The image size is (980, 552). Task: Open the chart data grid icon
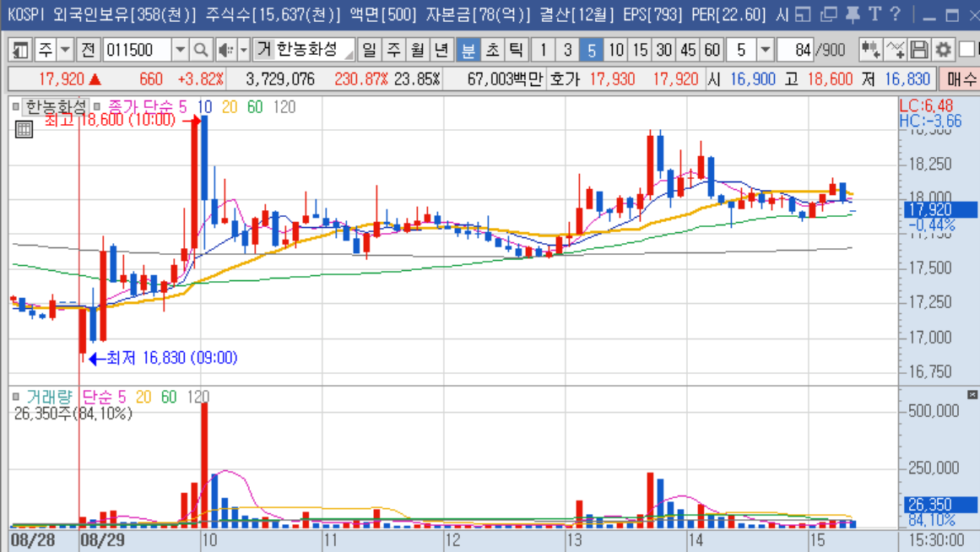(24, 129)
